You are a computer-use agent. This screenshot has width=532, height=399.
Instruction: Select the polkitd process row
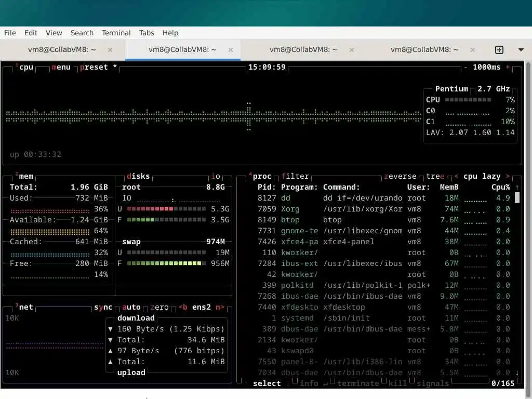click(383, 285)
